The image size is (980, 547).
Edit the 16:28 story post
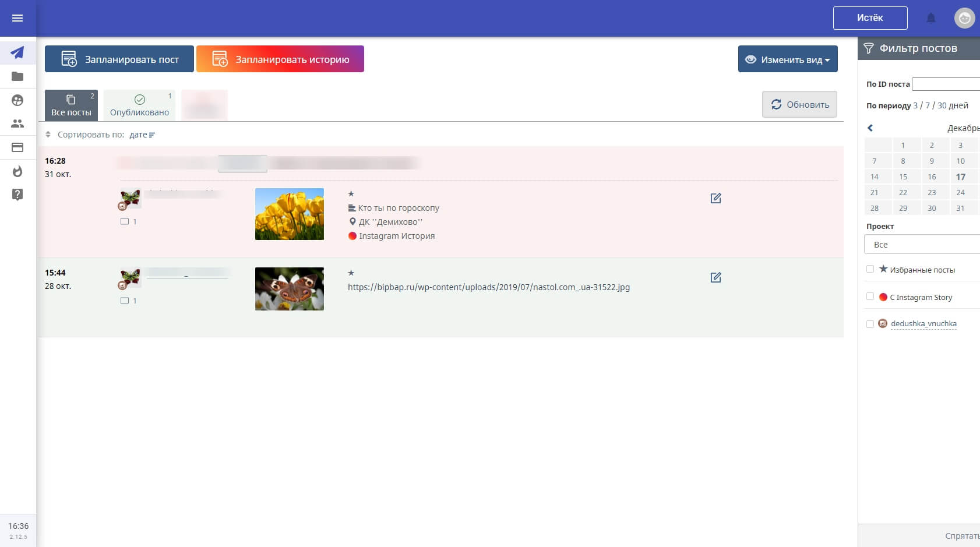tap(716, 198)
